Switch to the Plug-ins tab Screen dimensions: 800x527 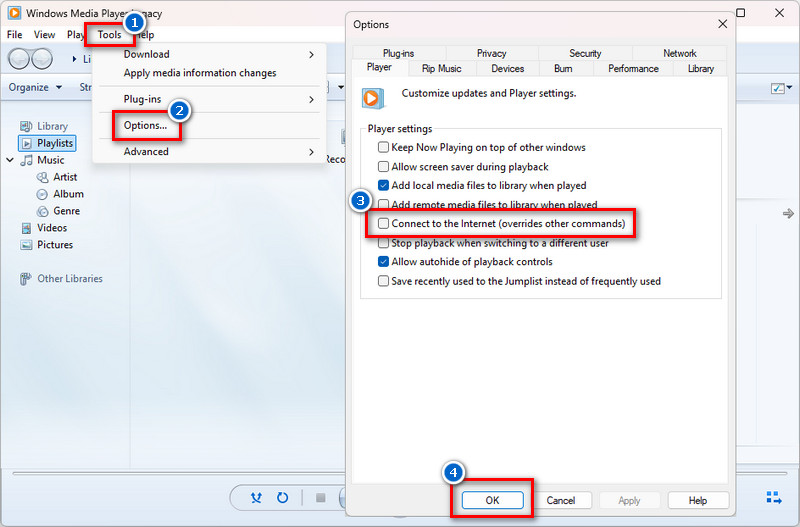coord(398,53)
